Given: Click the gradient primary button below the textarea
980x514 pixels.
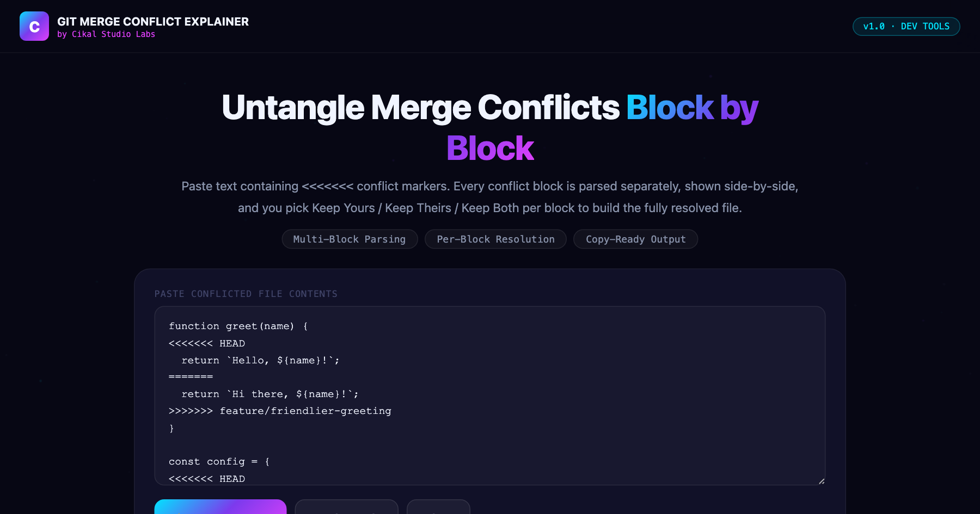Looking at the screenshot, I should point(220,507).
